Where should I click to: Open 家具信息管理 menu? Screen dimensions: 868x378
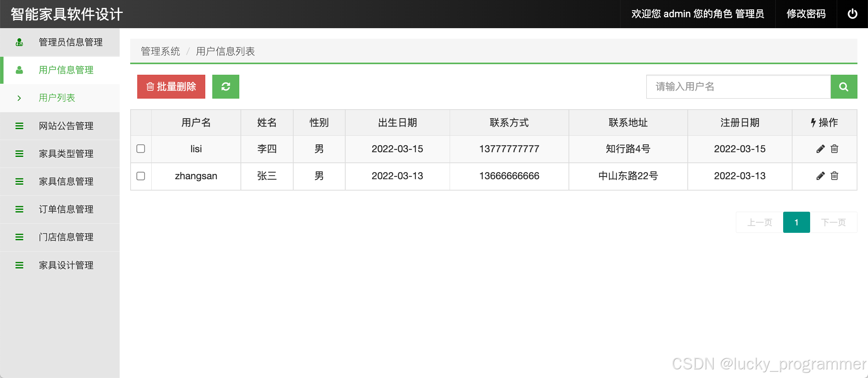pos(60,182)
